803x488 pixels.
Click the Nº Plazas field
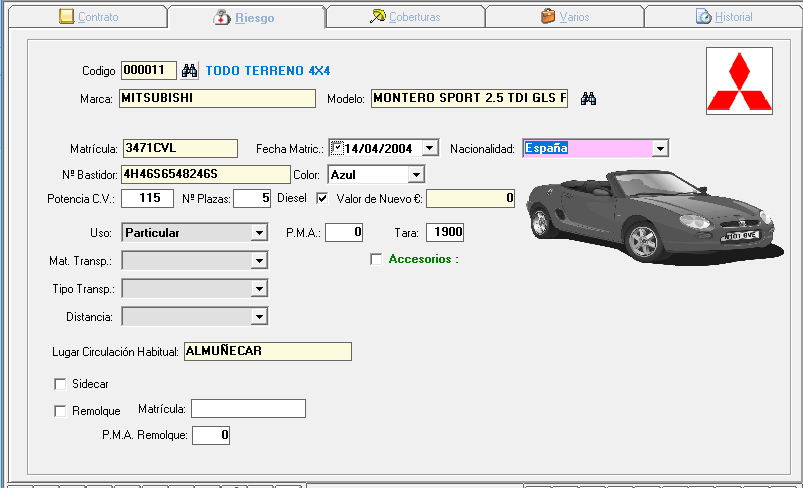252,198
